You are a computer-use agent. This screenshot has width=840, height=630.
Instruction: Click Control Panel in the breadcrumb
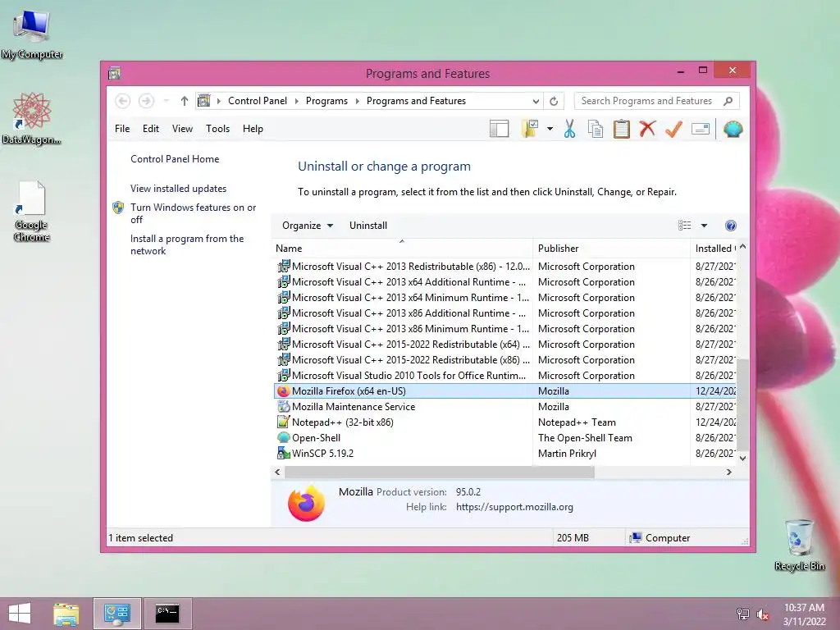(x=258, y=101)
